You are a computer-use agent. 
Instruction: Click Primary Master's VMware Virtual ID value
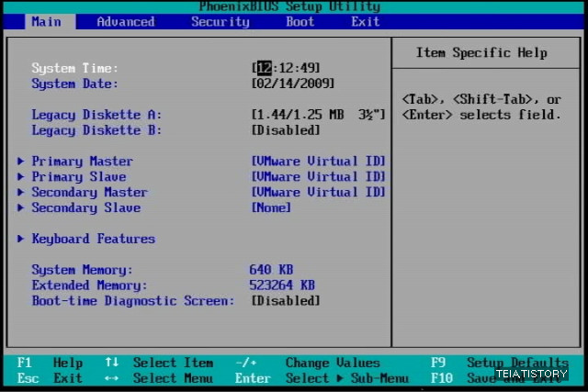tap(319, 162)
